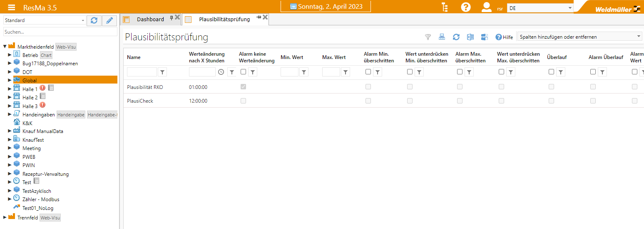The height and width of the screenshot is (229, 644).
Task: Click the Web-Visu tag next to Marktheidenfeld
Action: tap(66, 47)
